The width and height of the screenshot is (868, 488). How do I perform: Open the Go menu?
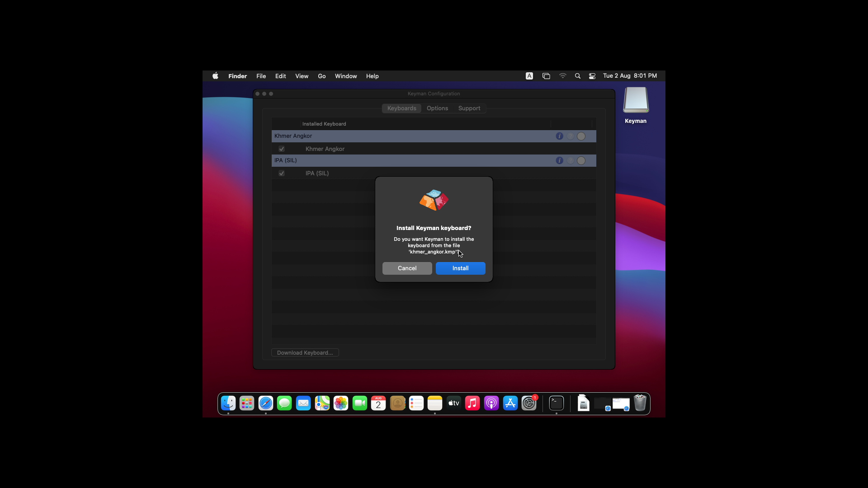pos(321,76)
